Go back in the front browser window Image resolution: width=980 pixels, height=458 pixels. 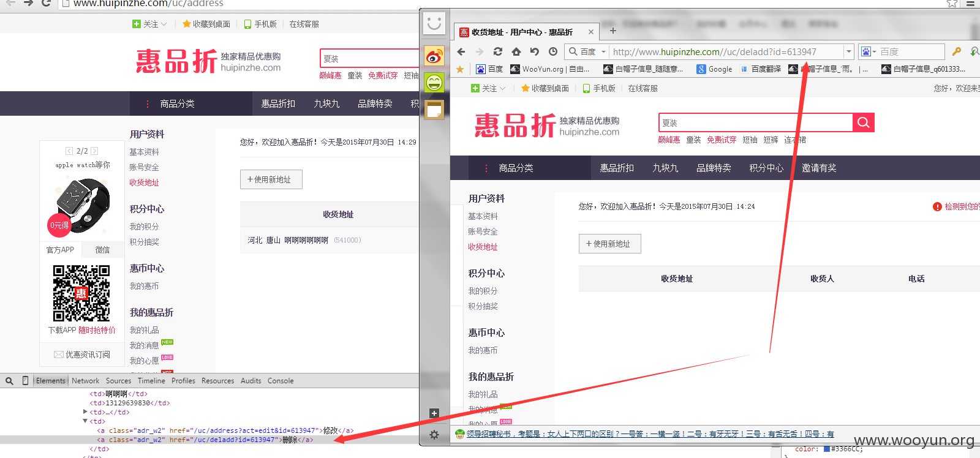tap(461, 51)
